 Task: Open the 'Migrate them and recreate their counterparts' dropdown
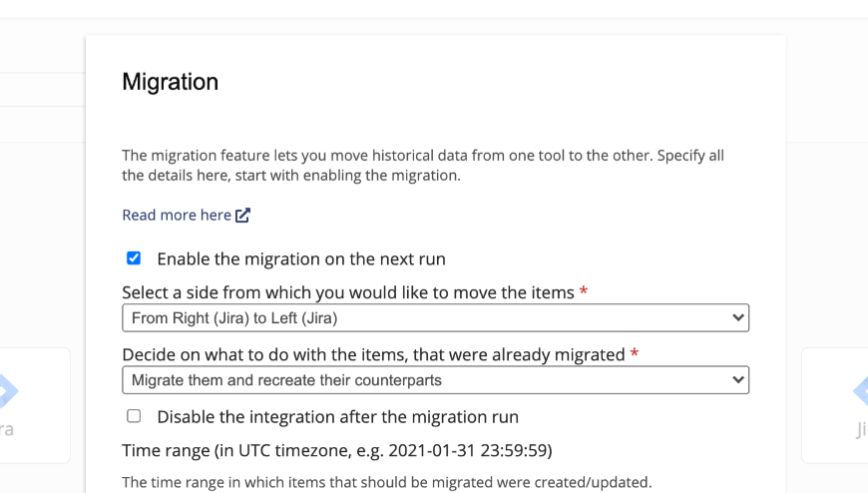coord(435,380)
